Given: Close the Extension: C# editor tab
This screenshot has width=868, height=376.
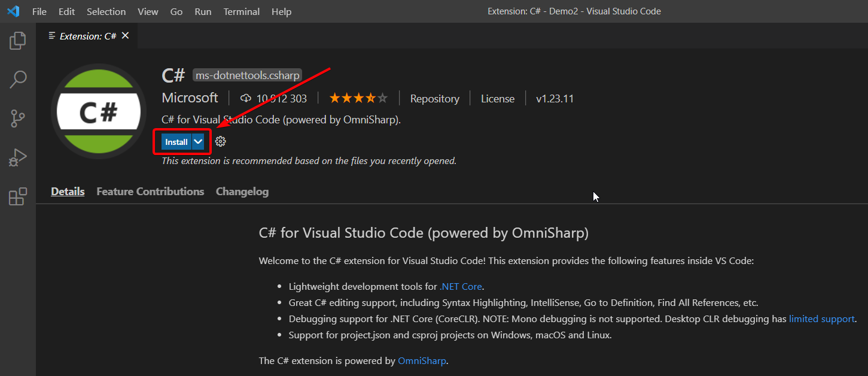Looking at the screenshot, I should click(x=124, y=35).
